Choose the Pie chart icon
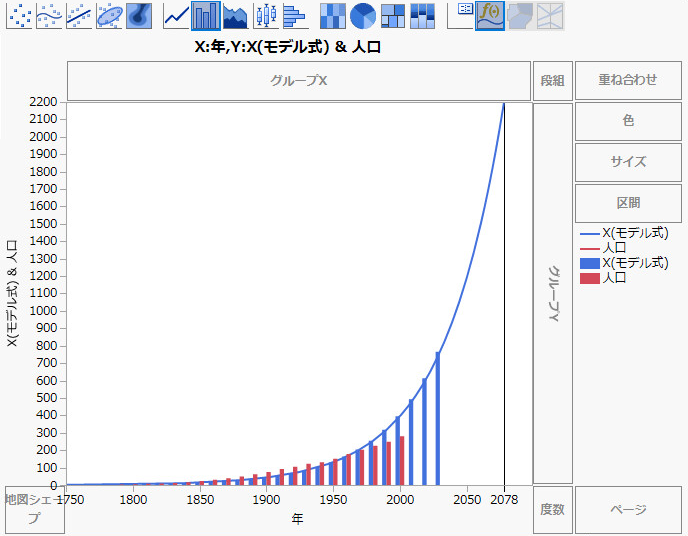Image resolution: width=688 pixels, height=536 pixels. click(x=363, y=15)
